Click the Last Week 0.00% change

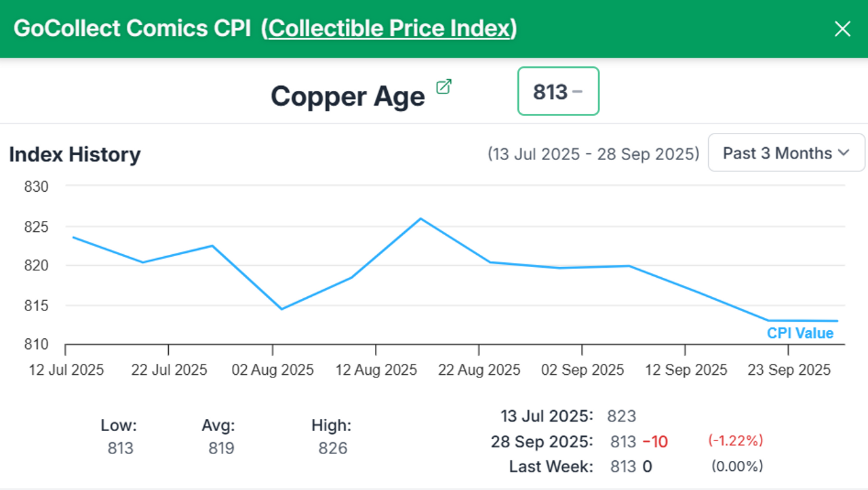(x=736, y=466)
